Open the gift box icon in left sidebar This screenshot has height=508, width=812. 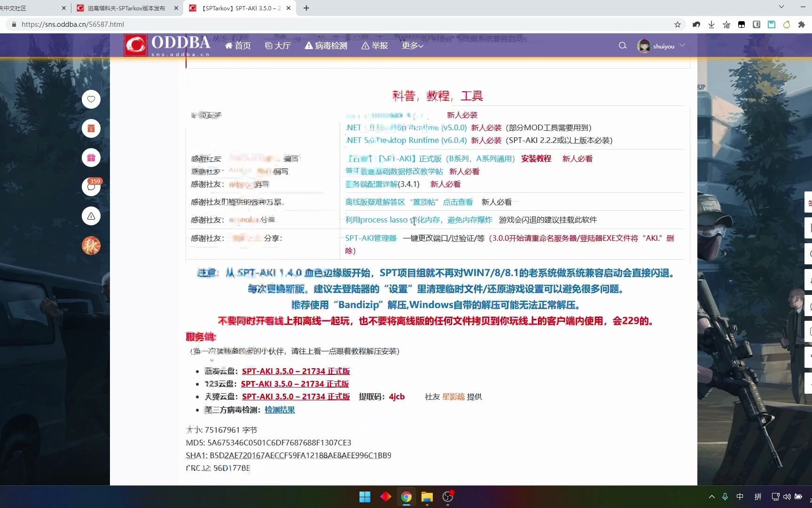point(91,158)
